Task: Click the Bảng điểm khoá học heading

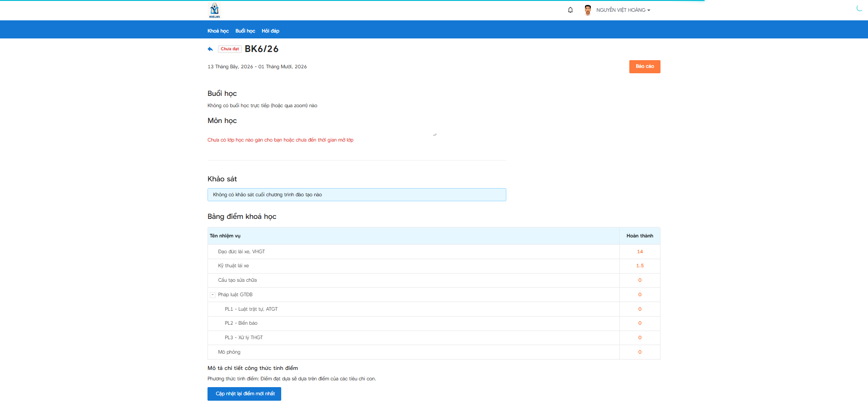Action: click(x=242, y=217)
